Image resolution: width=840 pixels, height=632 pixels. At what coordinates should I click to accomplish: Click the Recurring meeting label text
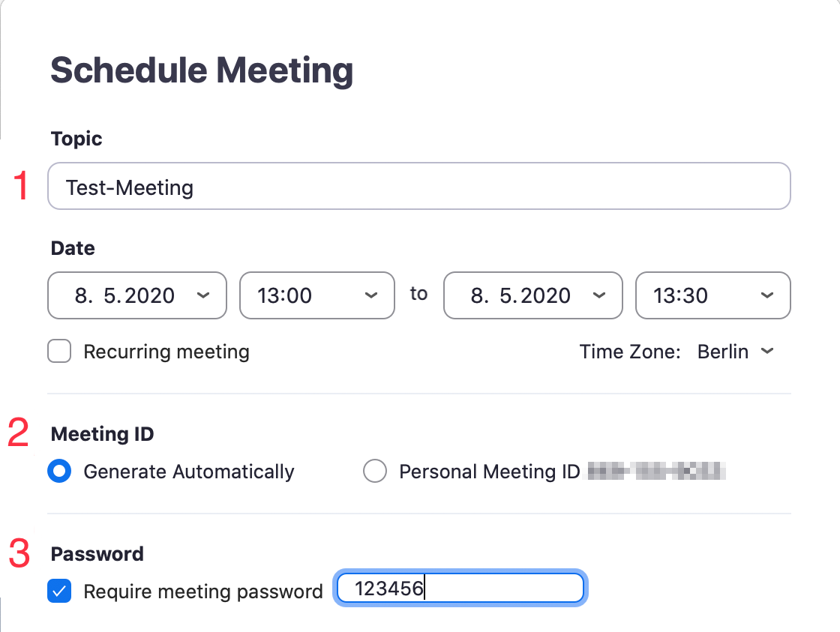166,352
